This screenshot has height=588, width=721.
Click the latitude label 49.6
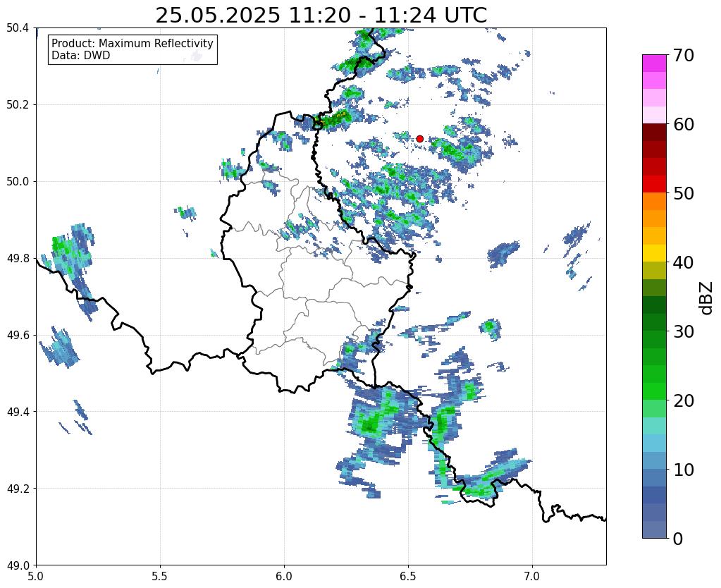click(18, 336)
